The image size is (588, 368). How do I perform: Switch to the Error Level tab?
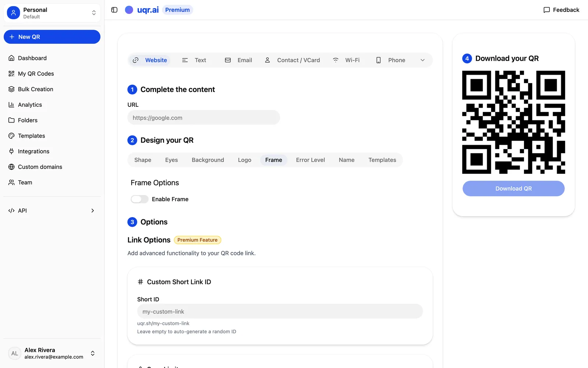[311, 160]
